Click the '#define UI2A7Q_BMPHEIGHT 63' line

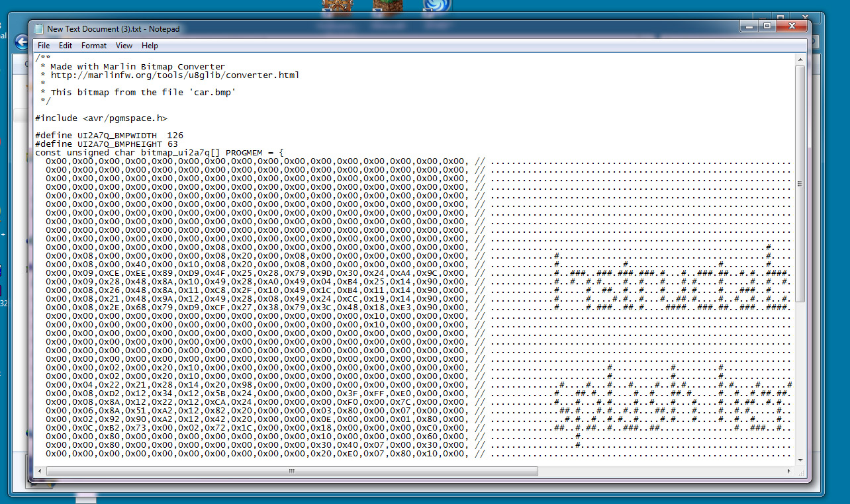coord(107,144)
